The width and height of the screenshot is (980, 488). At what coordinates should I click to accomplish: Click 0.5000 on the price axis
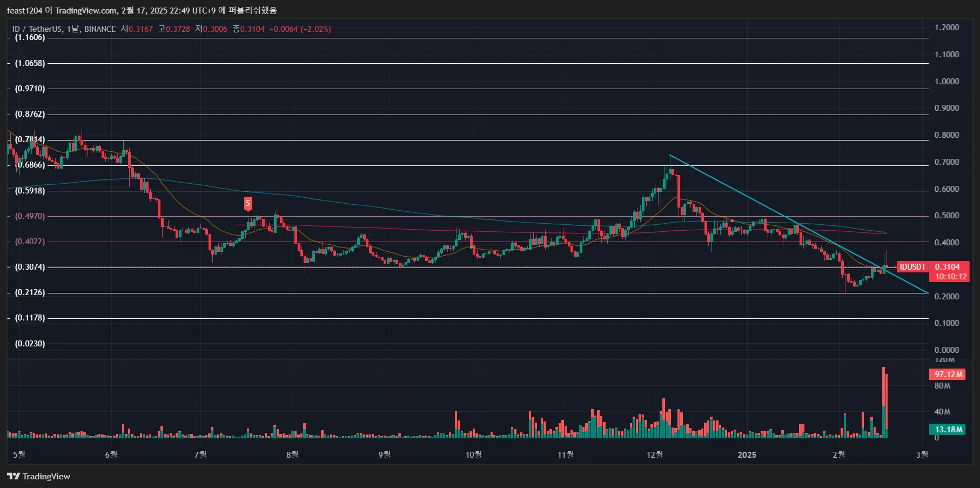(947, 216)
